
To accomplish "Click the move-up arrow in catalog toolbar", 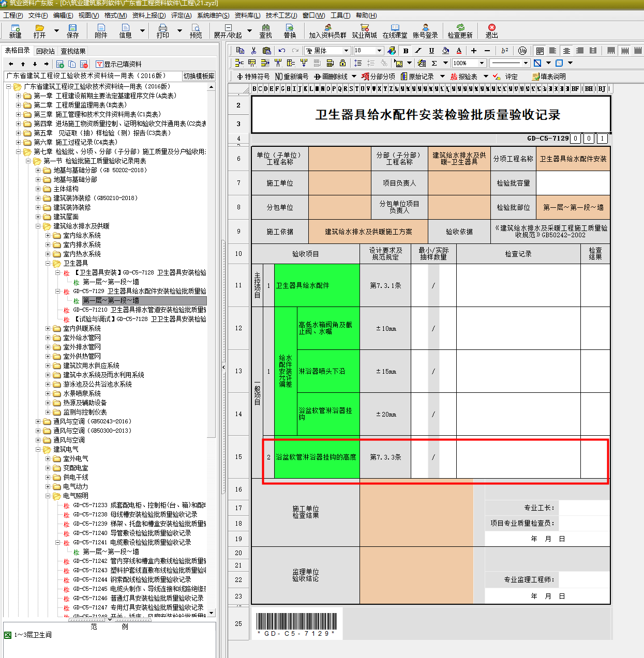I will (x=23, y=64).
